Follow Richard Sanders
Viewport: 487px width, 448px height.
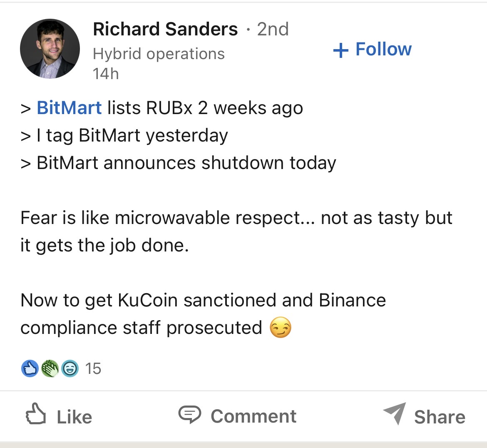[372, 50]
